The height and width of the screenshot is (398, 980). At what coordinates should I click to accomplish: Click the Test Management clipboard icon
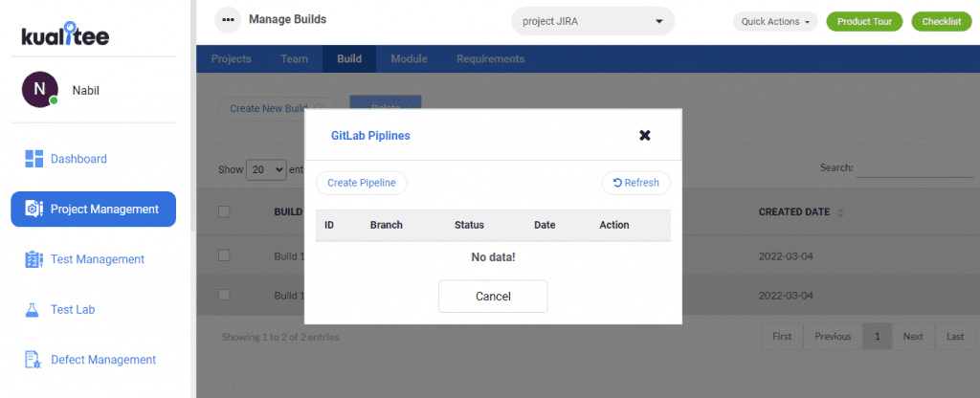click(x=33, y=259)
